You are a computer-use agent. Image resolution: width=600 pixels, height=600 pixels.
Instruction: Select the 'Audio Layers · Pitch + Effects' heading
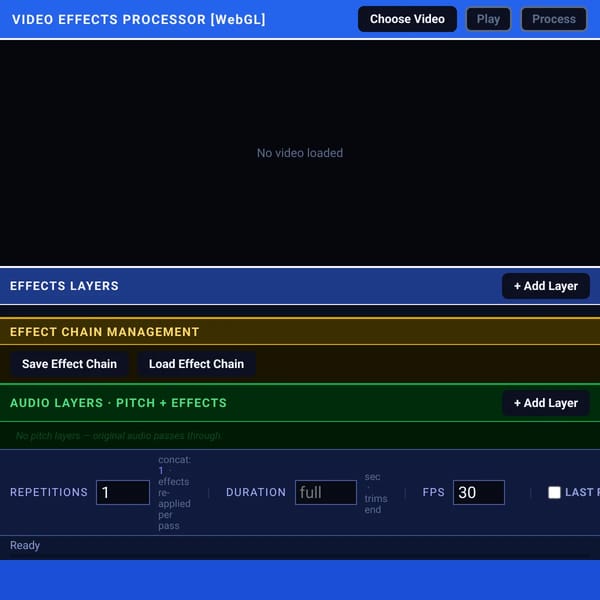[118, 403]
